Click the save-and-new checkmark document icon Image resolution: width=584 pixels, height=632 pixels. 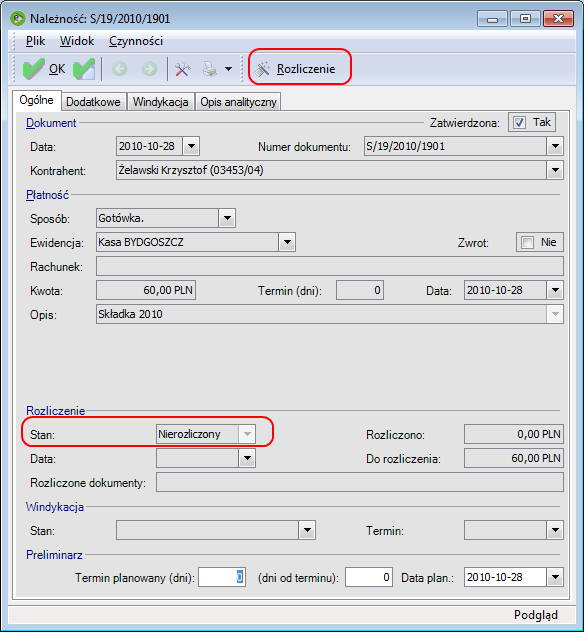[x=84, y=69]
